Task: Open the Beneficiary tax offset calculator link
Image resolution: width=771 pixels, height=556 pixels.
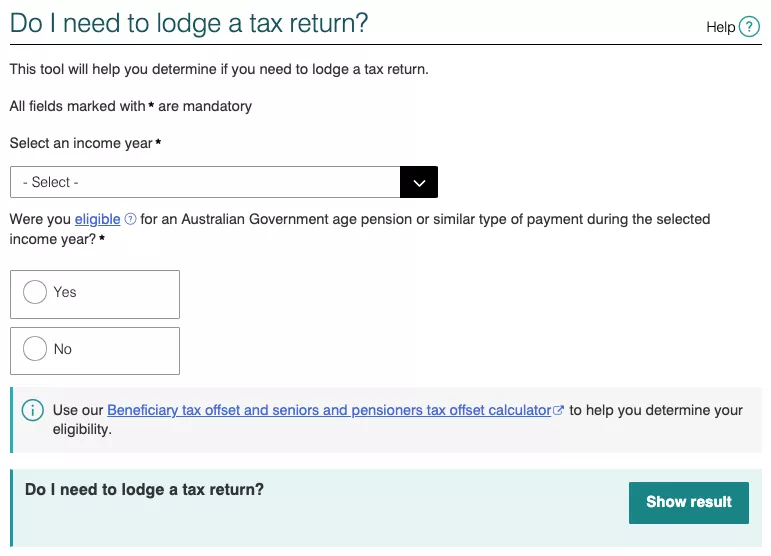Action: pos(329,410)
